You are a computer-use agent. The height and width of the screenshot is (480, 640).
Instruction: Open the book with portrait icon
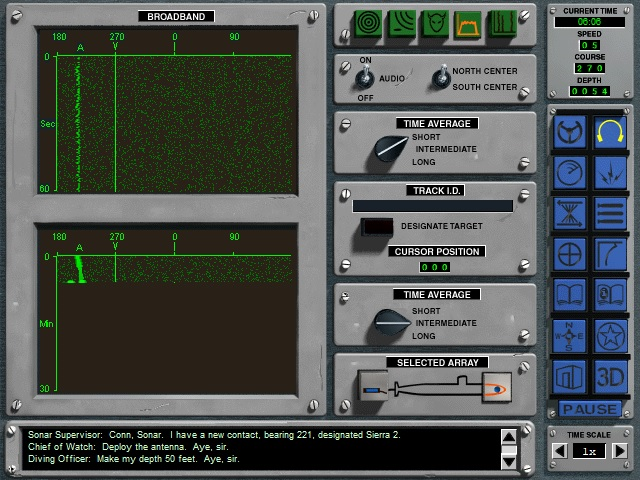coord(610,295)
